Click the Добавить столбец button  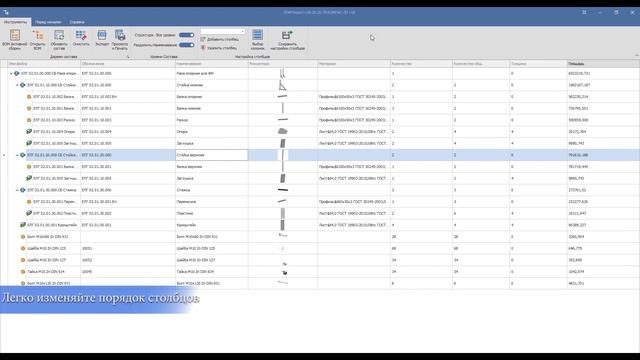(x=220, y=39)
